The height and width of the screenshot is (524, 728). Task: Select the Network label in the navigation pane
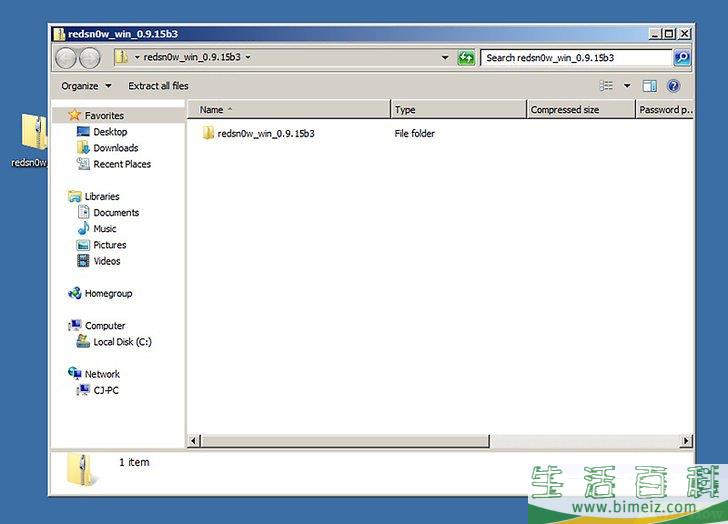(x=102, y=374)
